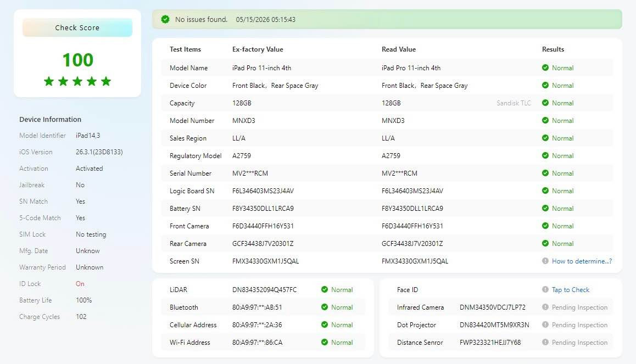Screen dimensions: 636x364
Task: Click Infrared Camera serial DNM34350VDCJ7LP72
Action: pyautogui.click(x=493, y=307)
